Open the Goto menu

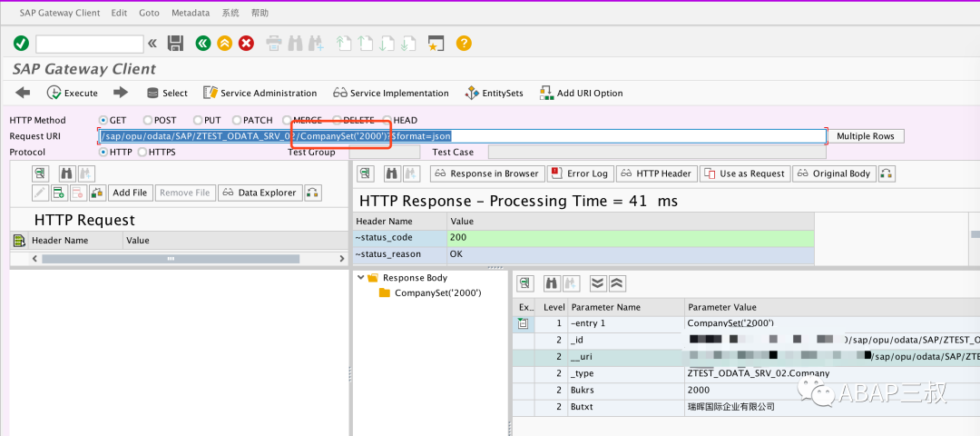coord(149,13)
